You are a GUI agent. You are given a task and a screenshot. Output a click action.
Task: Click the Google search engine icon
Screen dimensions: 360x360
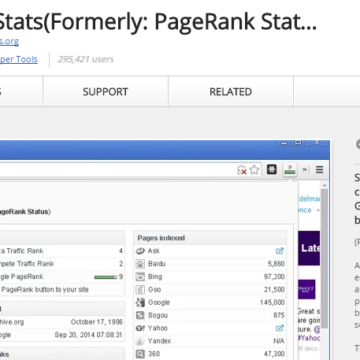(x=140, y=303)
